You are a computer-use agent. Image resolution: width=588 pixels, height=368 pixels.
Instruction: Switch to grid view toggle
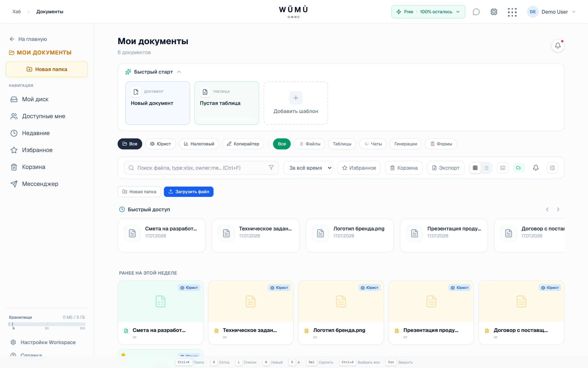click(x=475, y=168)
